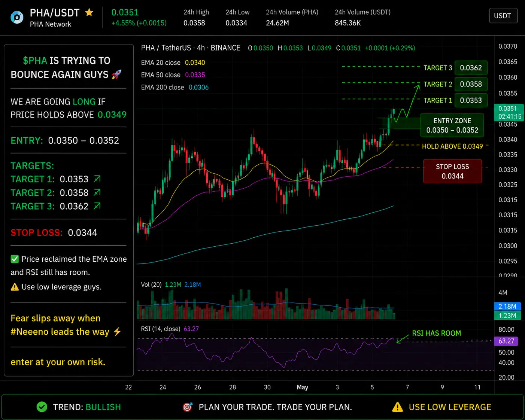Select the 'EMA 20 close' indicator label
Image resolution: width=525 pixels, height=420 pixels.
pos(161,63)
